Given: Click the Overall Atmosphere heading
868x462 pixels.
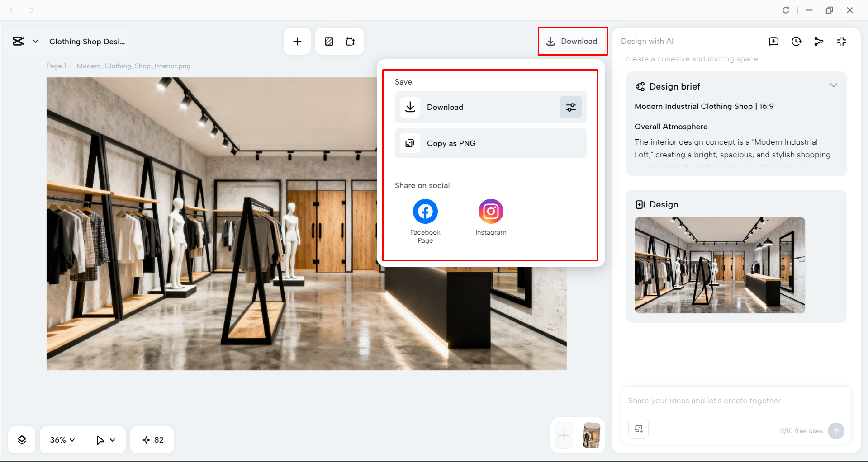Looking at the screenshot, I should click(x=671, y=127).
